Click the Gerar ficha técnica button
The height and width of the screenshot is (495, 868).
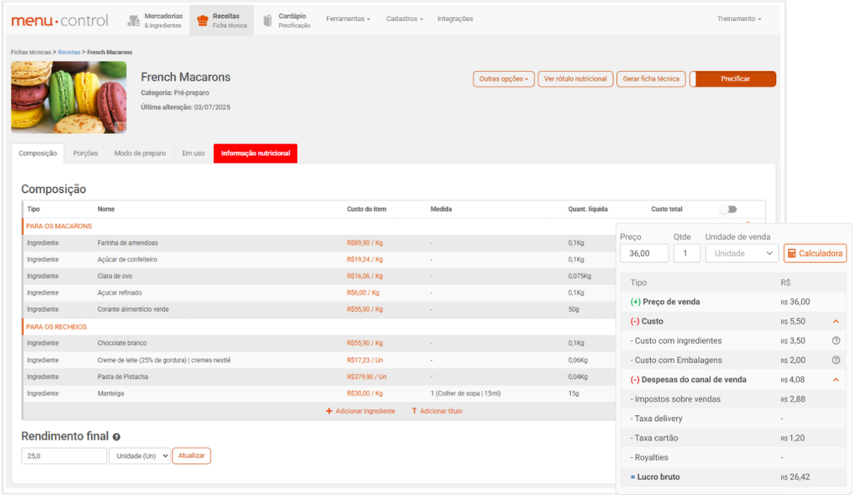tap(651, 79)
